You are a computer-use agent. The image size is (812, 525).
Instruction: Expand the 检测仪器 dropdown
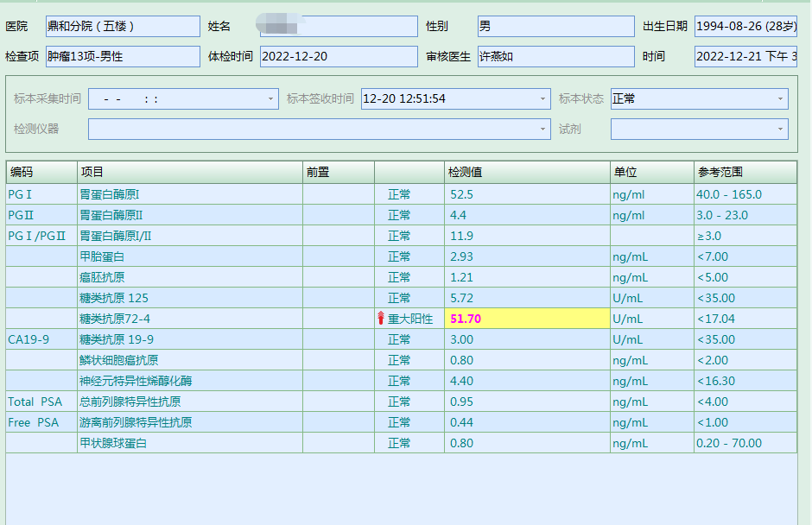click(543, 130)
